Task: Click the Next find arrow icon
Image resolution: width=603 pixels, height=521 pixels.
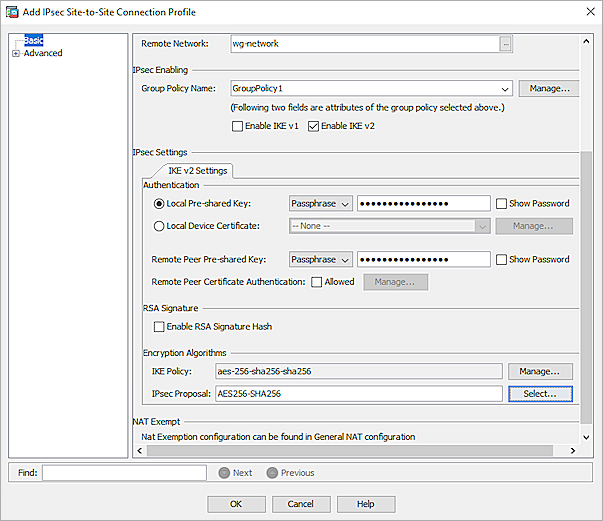Action: click(x=225, y=473)
